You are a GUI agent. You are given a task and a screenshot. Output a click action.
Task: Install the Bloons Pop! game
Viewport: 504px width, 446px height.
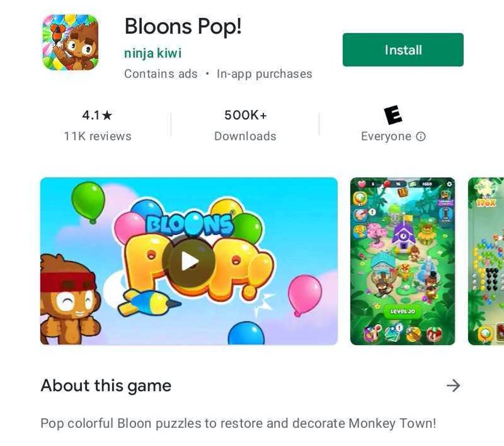(403, 50)
